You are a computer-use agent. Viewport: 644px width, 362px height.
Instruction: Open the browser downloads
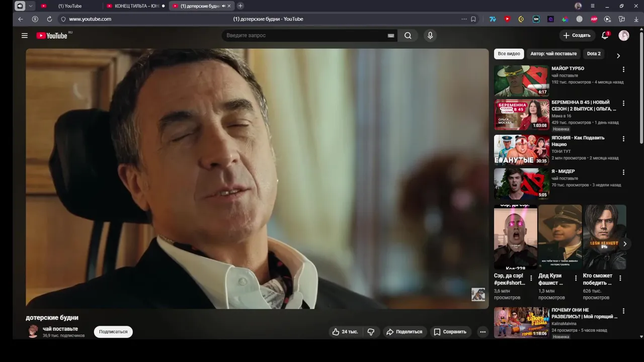click(x=636, y=19)
